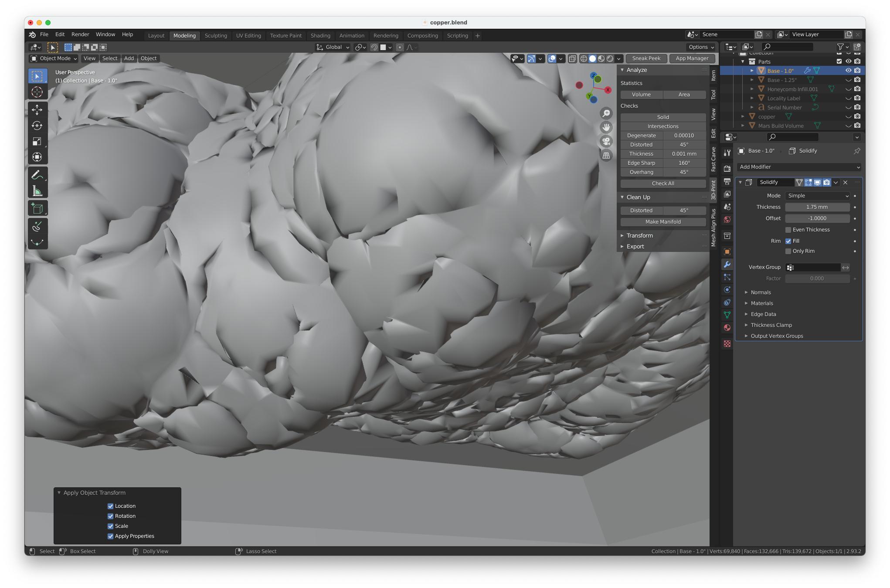Enable Even Thickness checkbox
This screenshot has width=890, height=588.
tap(788, 230)
